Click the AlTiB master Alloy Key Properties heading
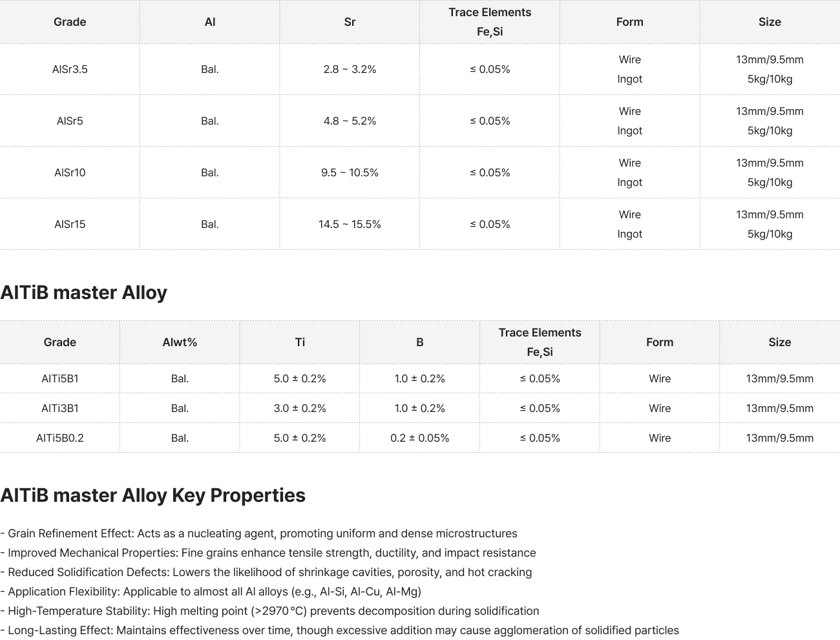Screen dimensions: 840x640 (153, 495)
